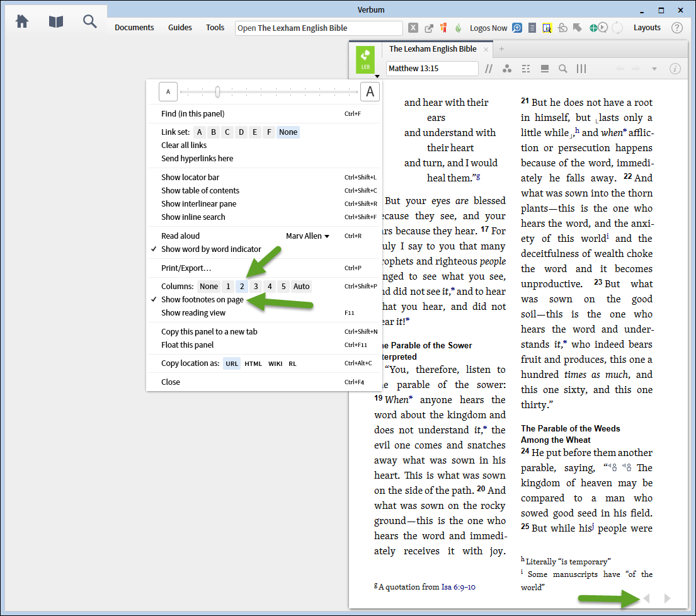Click the green circle cross icon
This screenshot has width=696, height=616.
tap(593, 28)
